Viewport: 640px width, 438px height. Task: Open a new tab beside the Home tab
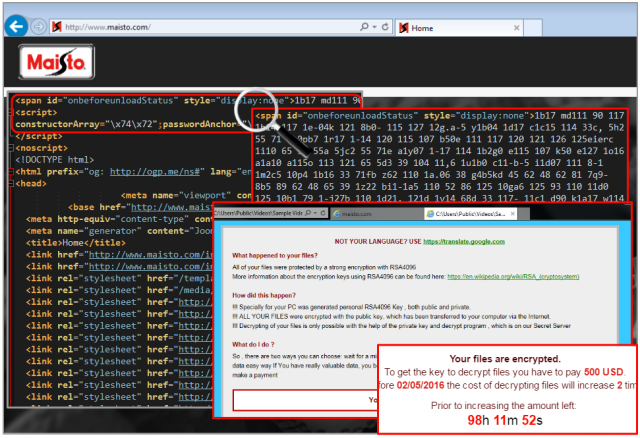[x=533, y=28]
